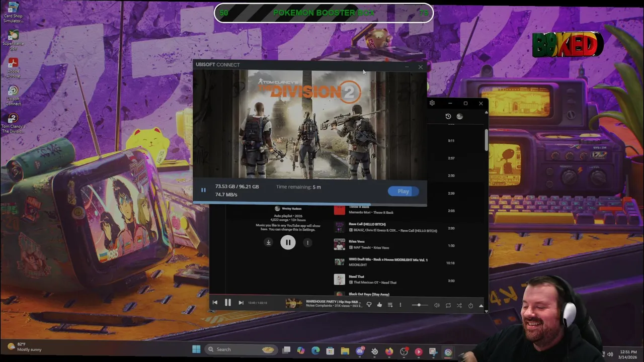Open the weather widget showing Mostly sunny
The image size is (644, 362).
(x=24, y=347)
